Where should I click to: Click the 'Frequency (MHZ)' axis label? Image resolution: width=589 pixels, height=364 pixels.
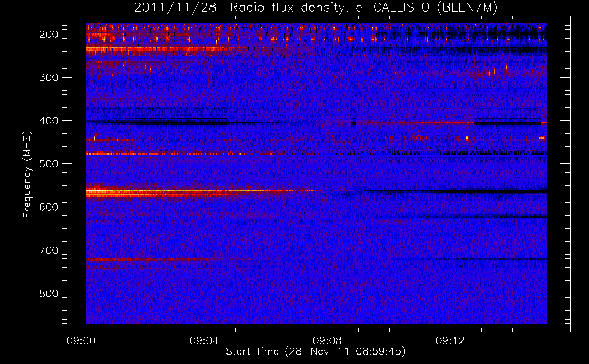click(x=27, y=175)
